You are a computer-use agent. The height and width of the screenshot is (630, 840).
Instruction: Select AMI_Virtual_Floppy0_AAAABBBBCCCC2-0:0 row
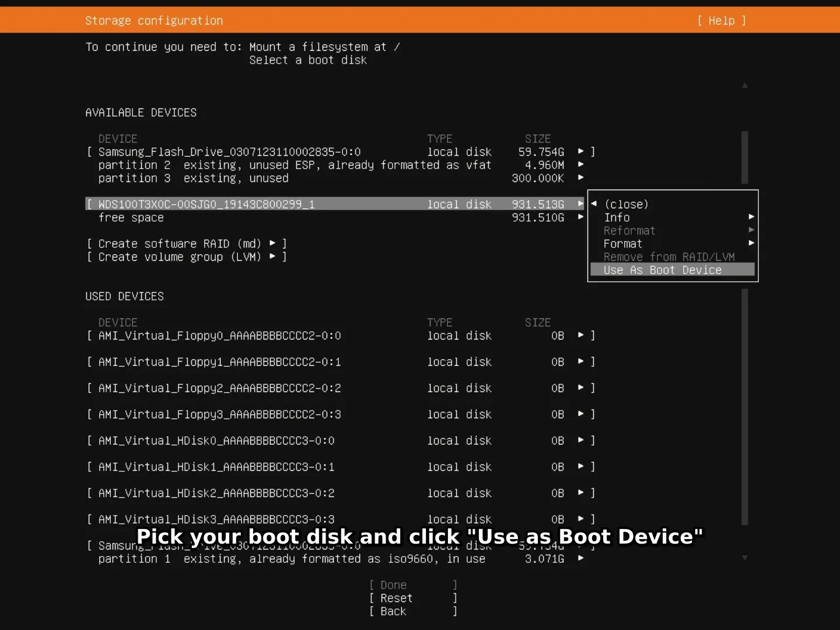click(341, 336)
